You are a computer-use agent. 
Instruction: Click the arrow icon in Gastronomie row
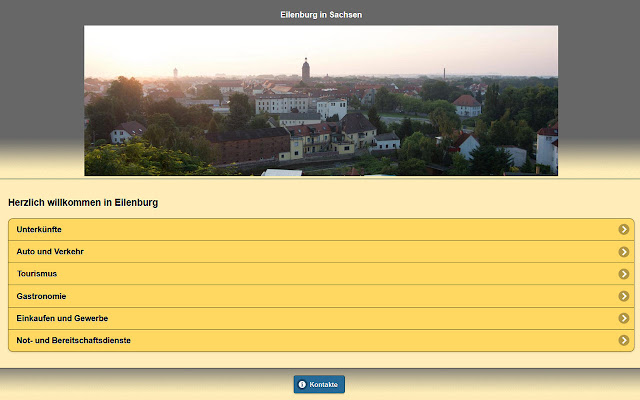coord(623,296)
